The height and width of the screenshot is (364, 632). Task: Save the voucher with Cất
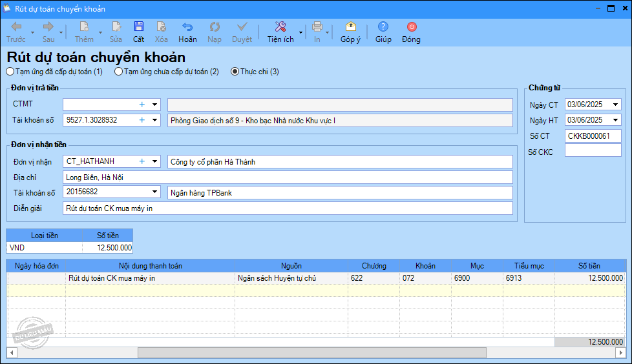point(139,32)
